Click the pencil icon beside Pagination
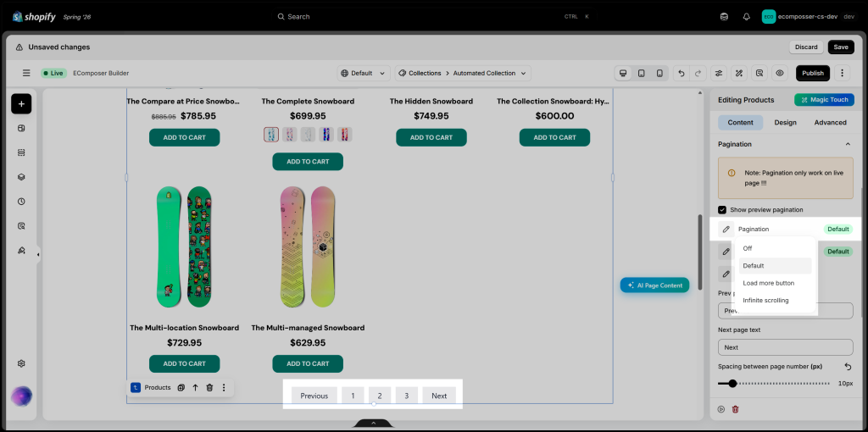Screen dimensions: 868x432 point(726,229)
